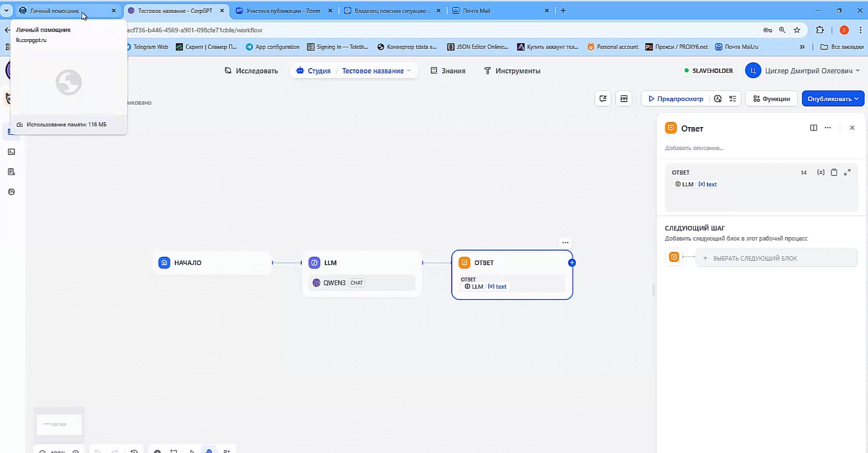Click the ОТВЕТ node title on canvas

pos(484,263)
